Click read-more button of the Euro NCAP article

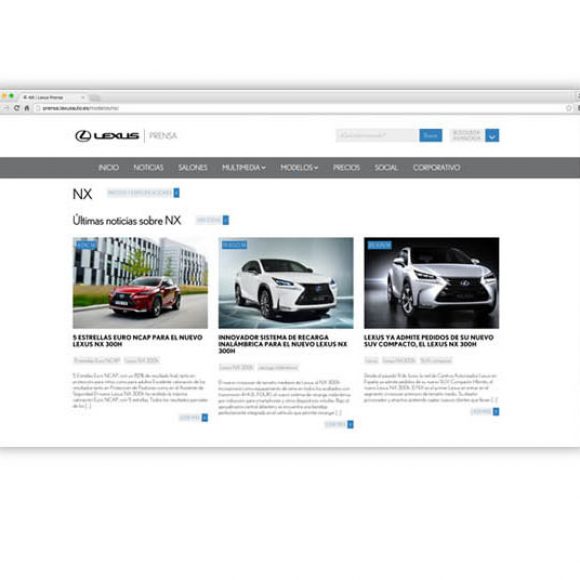click(193, 418)
